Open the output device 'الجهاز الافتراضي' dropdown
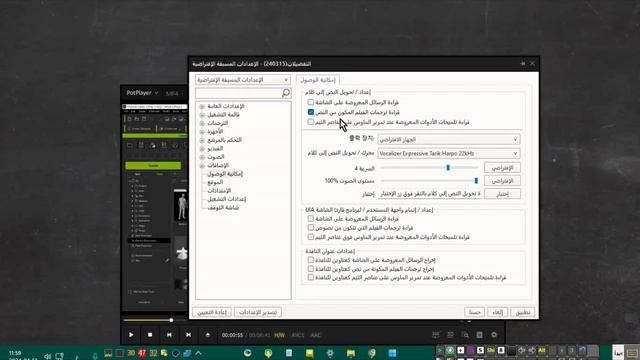640x360 pixels. click(449, 140)
